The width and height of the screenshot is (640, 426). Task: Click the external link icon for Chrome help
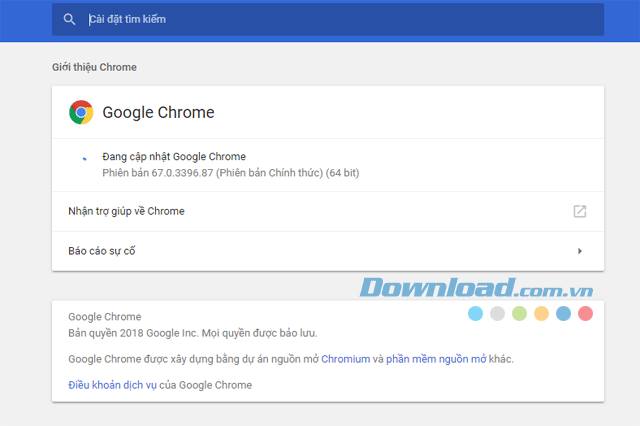(x=580, y=211)
